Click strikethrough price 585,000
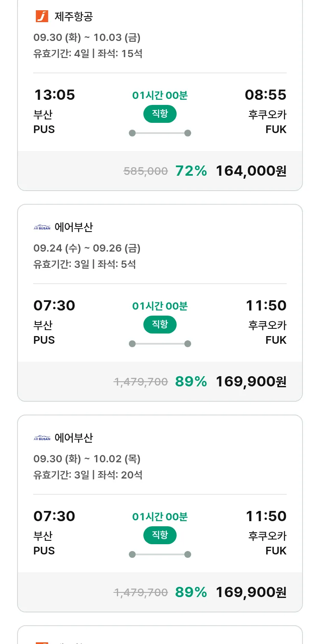320x644 pixels. tap(145, 171)
